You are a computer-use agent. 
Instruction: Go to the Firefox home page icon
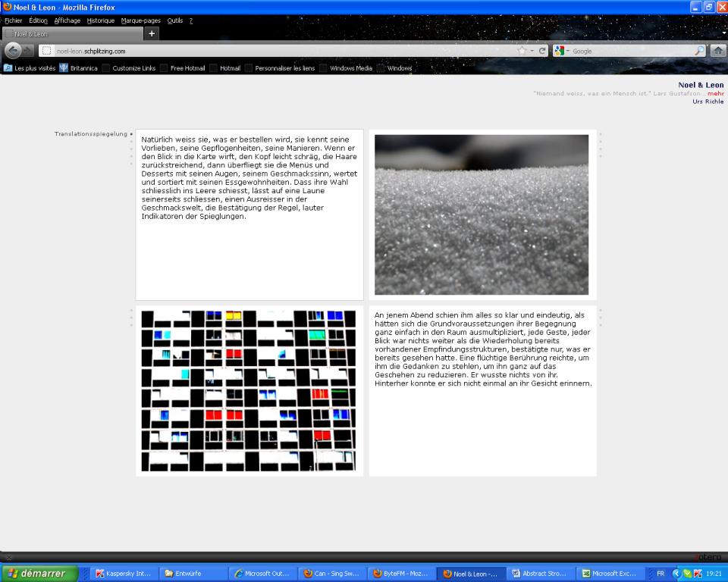click(717, 51)
